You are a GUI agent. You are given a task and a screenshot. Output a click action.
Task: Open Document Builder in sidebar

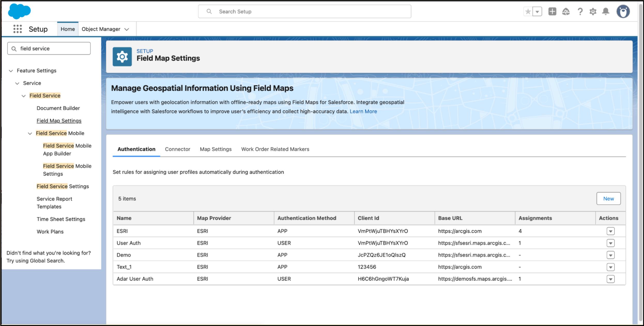coord(58,108)
